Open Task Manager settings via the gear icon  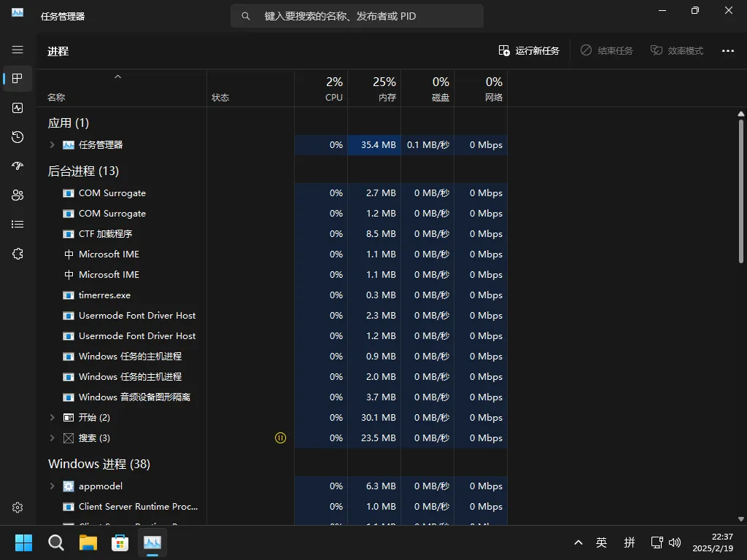(x=17, y=507)
